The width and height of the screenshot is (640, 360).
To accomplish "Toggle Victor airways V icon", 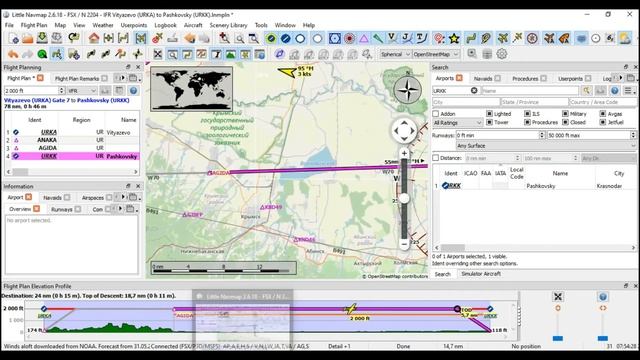I will point(392,38).
